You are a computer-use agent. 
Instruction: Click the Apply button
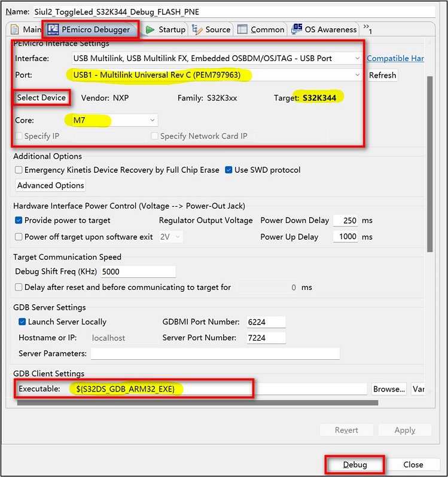(405, 430)
